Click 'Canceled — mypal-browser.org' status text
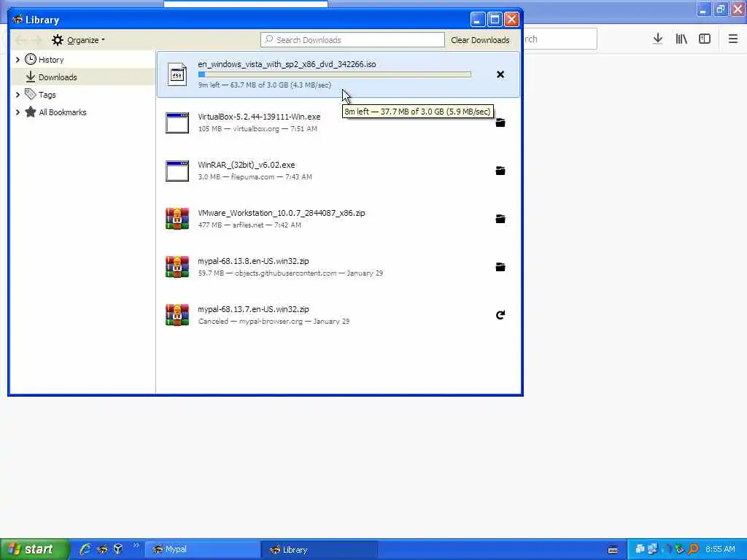This screenshot has height=560, width=747. click(x=274, y=321)
